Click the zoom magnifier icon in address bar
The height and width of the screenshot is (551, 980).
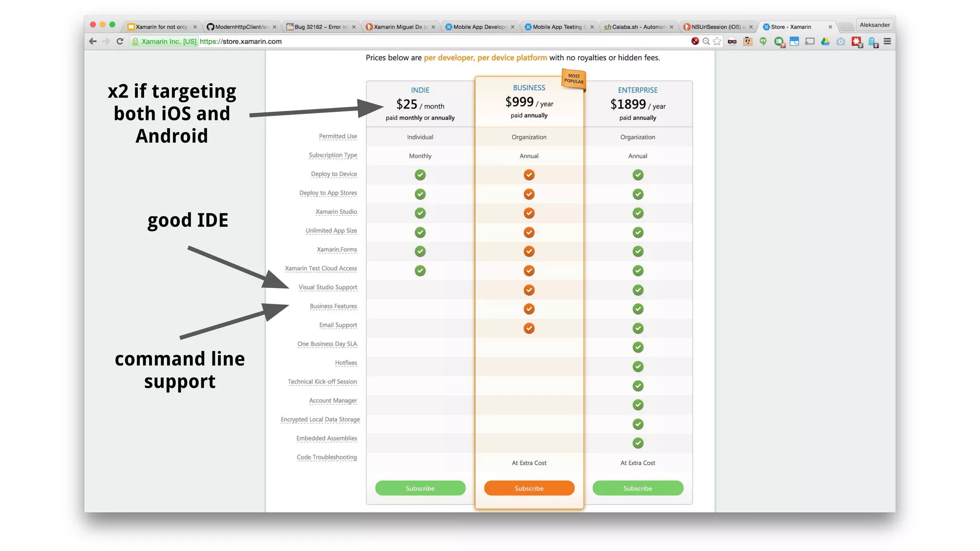[x=706, y=42]
